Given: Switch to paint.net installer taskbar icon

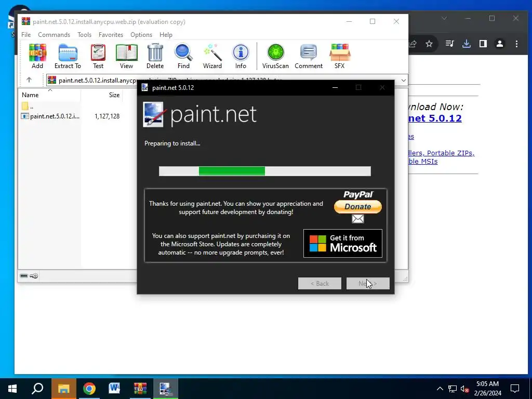Looking at the screenshot, I should click(165, 389).
